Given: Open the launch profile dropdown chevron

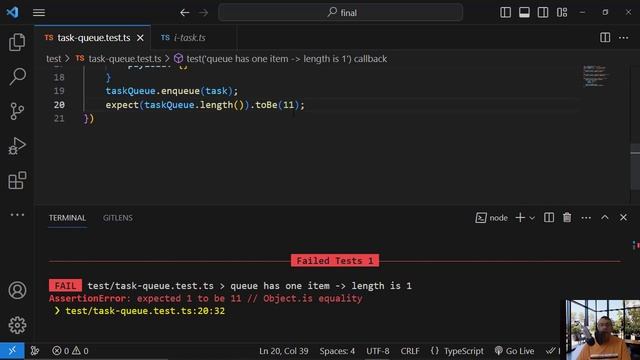Looking at the screenshot, I should (x=532, y=218).
